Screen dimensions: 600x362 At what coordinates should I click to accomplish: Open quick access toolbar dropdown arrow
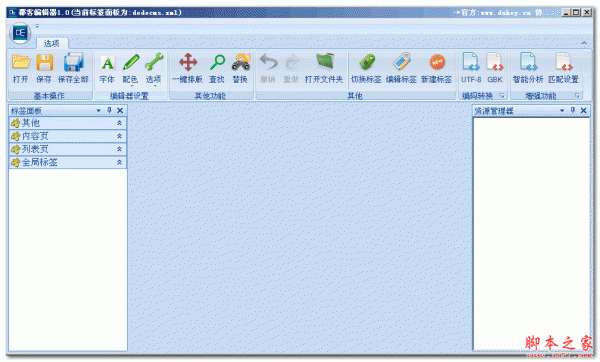(x=37, y=26)
